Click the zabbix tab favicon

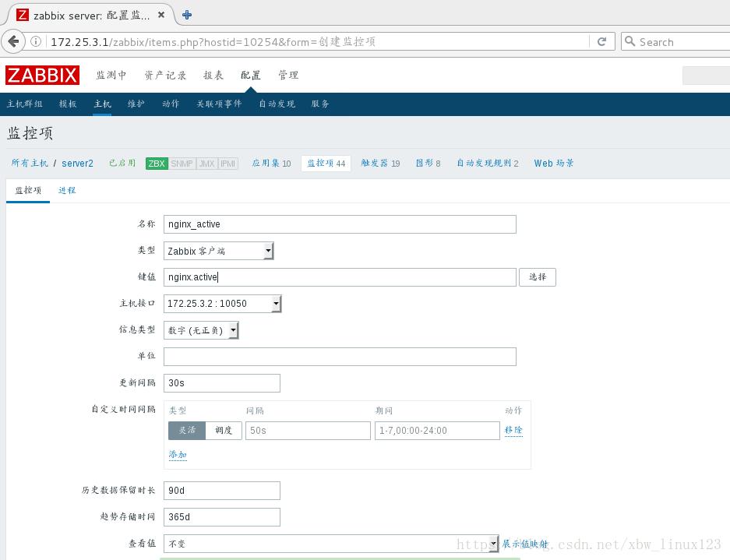(x=23, y=15)
